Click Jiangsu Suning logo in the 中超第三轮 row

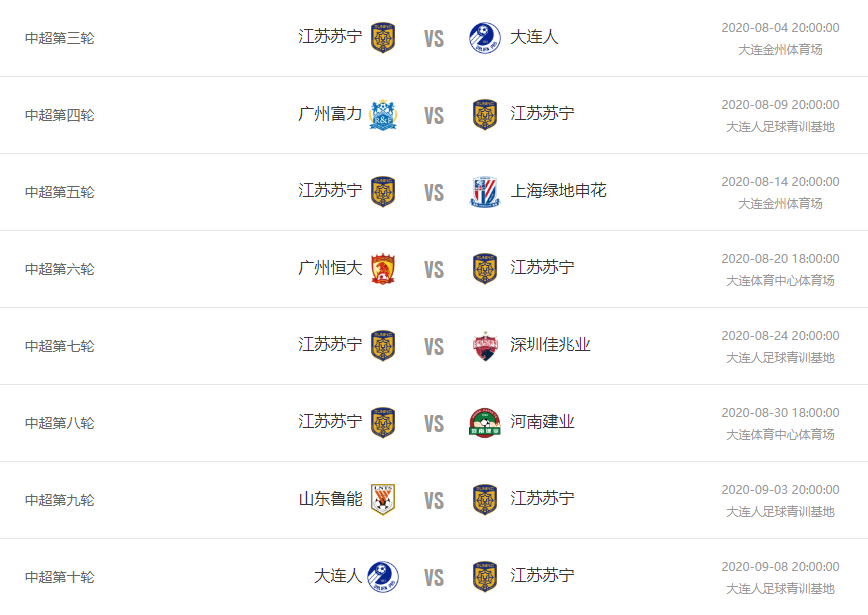(x=383, y=38)
